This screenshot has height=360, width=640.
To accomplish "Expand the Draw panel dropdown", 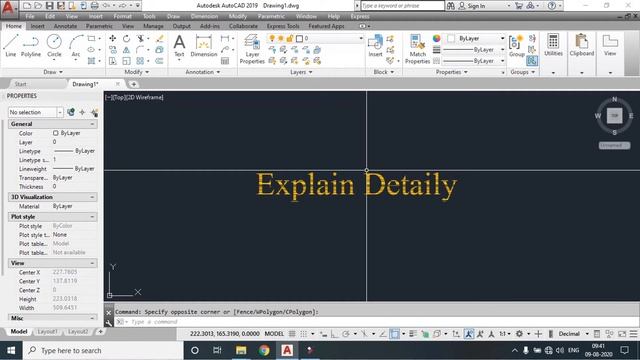I will [x=53, y=72].
